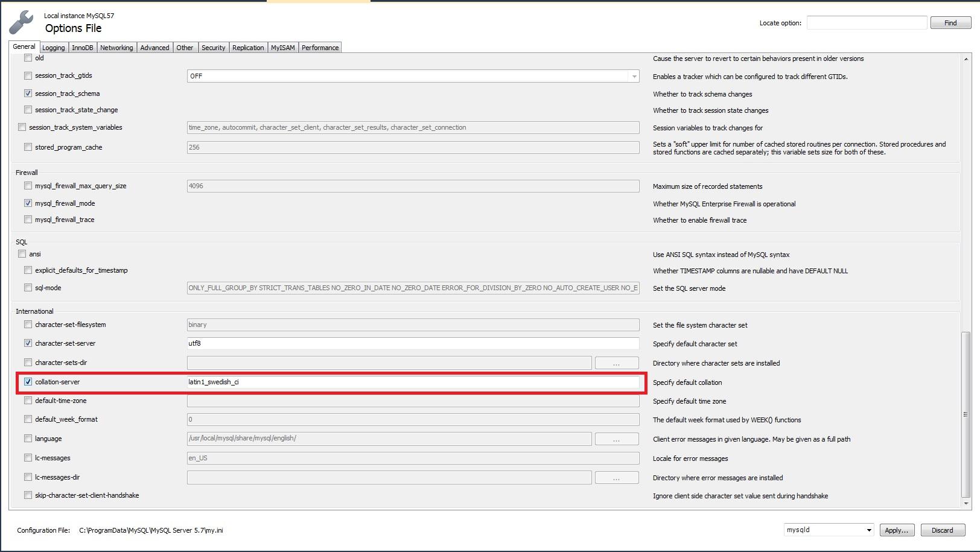Uncheck the mysql_firewall_mode option
Image resolution: width=980 pixels, height=552 pixels.
[28, 203]
